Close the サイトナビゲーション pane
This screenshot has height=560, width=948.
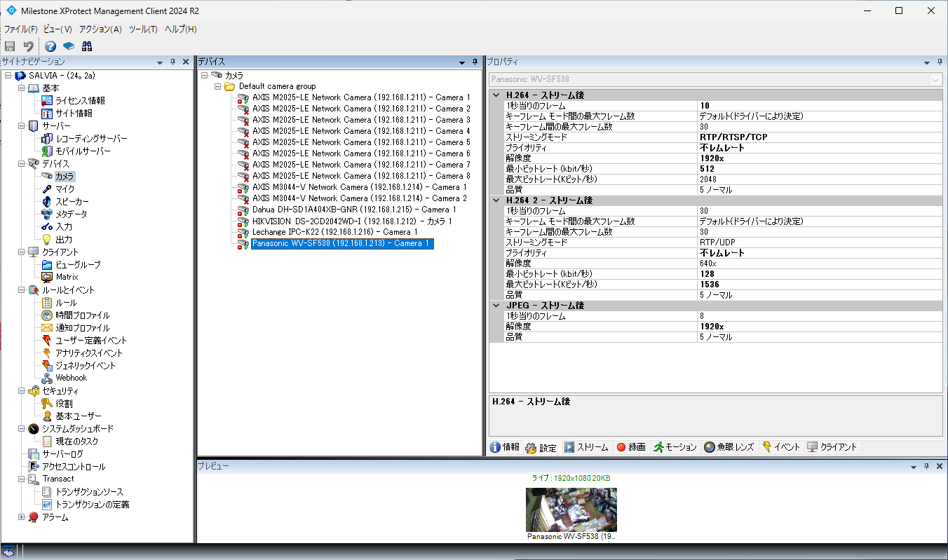tap(186, 62)
